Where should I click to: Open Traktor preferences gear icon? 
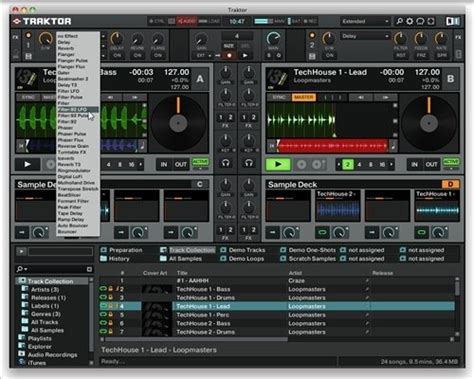pyautogui.click(x=410, y=21)
